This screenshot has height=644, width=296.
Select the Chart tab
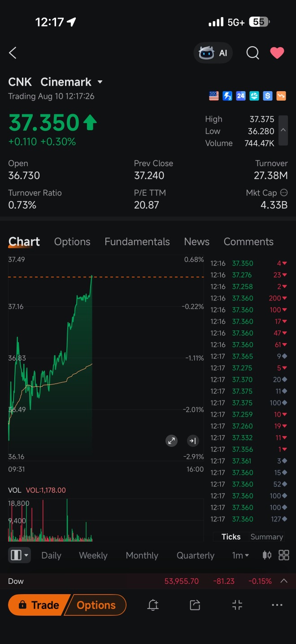pos(24,242)
